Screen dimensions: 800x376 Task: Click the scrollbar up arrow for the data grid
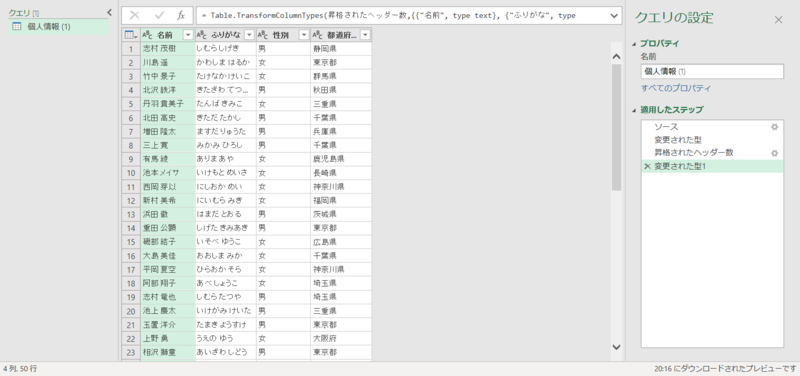click(x=616, y=56)
